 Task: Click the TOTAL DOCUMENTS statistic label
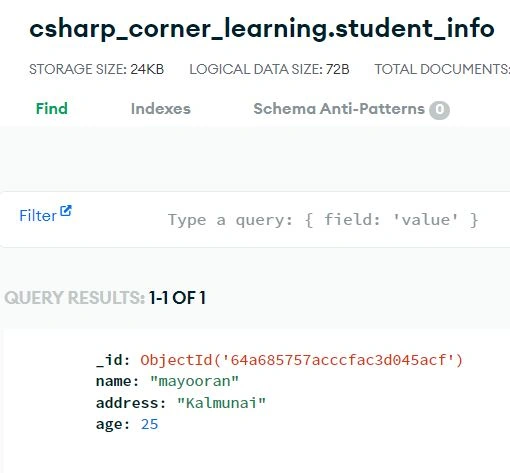[442, 69]
